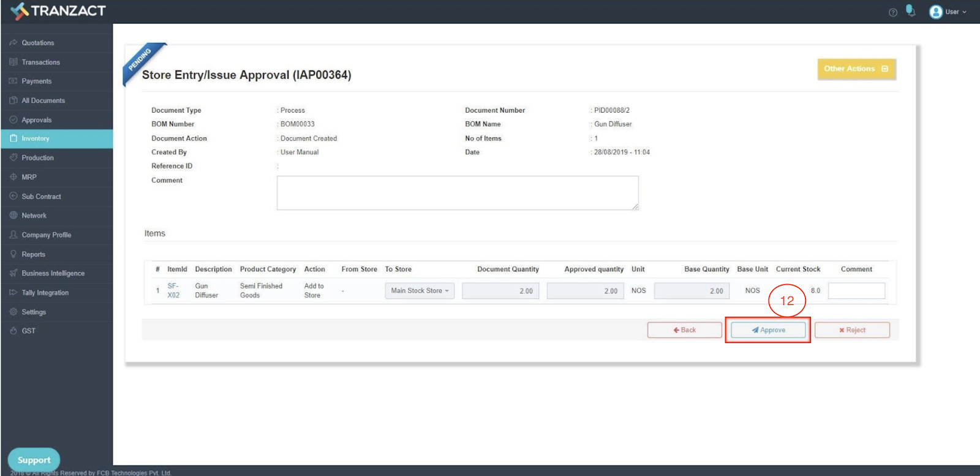The height and width of the screenshot is (476, 980).
Task: Click the Quotations sidebar icon
Action: click(x=13, y=43)
